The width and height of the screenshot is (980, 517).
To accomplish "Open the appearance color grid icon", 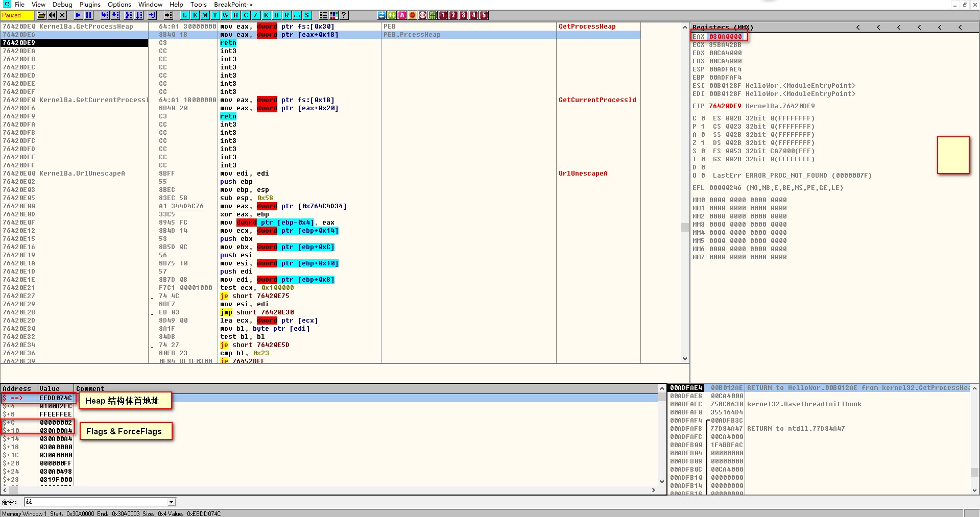I will [334, 15].
